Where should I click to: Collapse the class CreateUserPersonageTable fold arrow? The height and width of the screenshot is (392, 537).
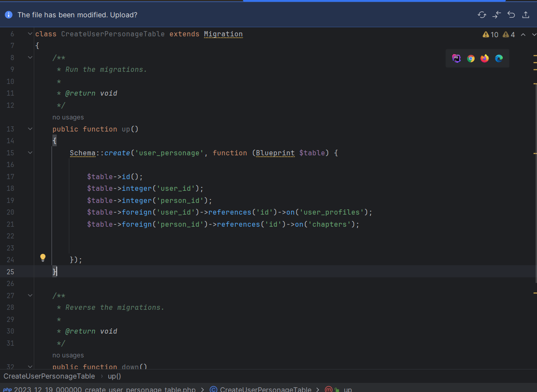pyautogui.click(x=30, y=34)
